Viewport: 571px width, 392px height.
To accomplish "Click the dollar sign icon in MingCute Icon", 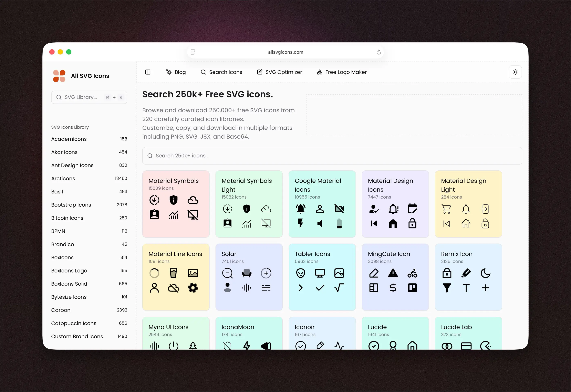I will [x=393, y=288].
